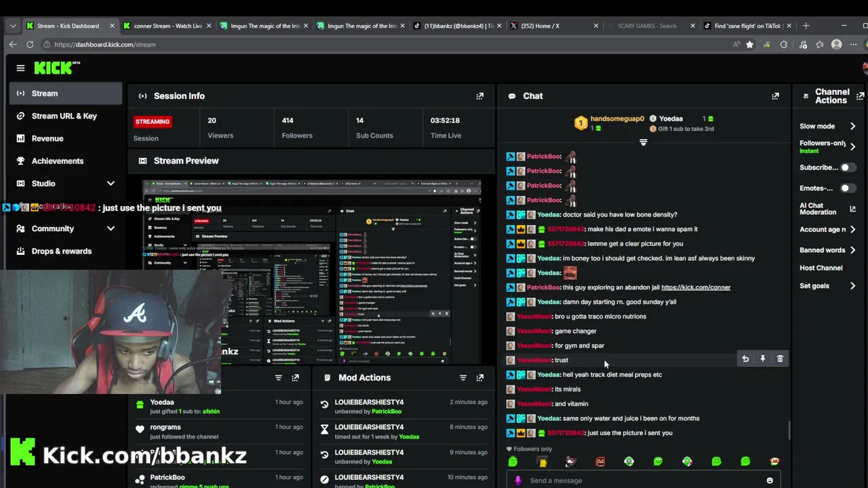The width and height of the screenshot is (868, 488).
Task: Open Stream URL & Key page
Action: pyautogui.click(x=66, y=116)
